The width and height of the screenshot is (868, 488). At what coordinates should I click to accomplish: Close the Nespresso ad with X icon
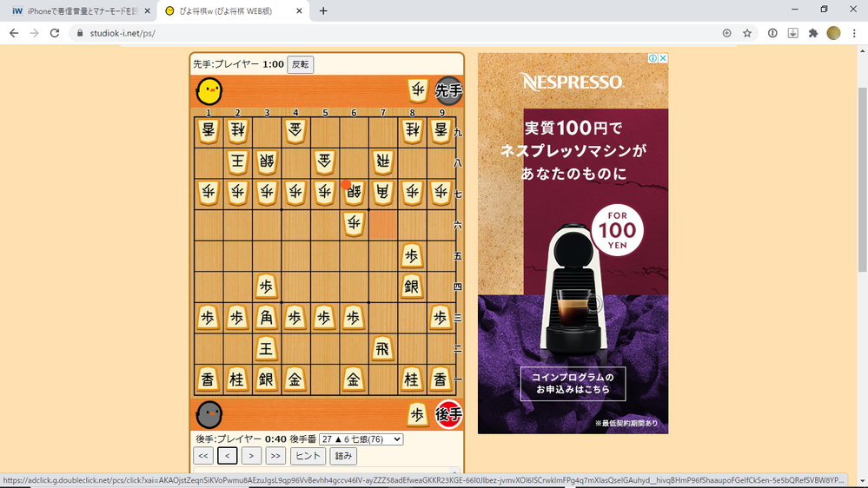(x=663, y=58)
